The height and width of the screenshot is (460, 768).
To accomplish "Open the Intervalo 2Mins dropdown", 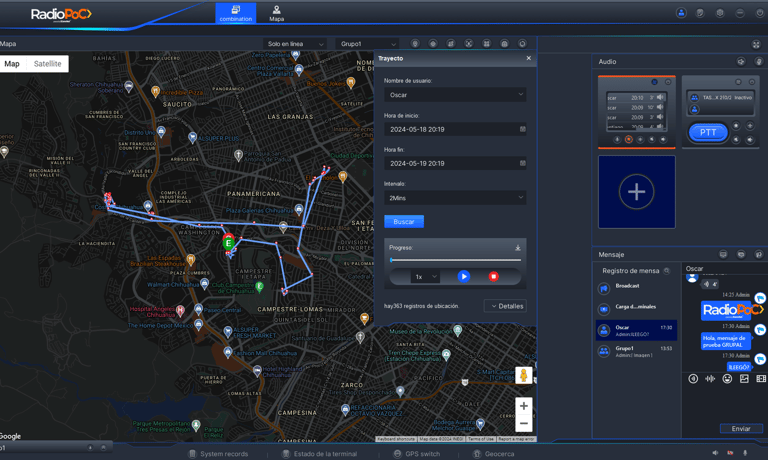I will click(x=454, y=198).
